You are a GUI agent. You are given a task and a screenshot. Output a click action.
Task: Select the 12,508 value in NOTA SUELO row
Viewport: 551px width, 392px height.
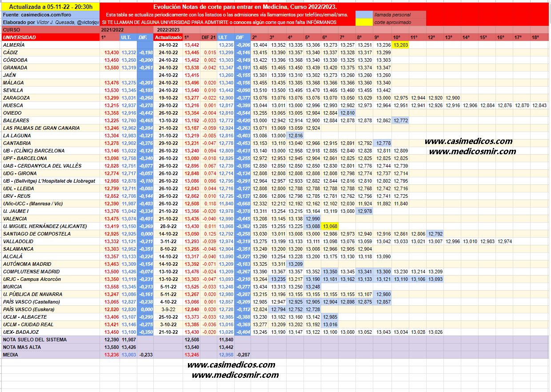pyautogui.click(x=192, y=340)
